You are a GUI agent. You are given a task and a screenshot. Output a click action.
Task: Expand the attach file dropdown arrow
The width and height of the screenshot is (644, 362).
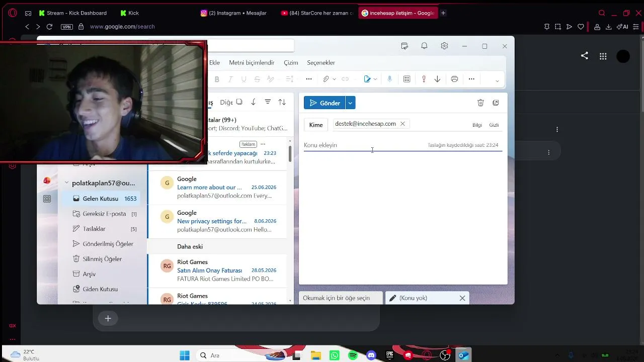coord(334,79)
